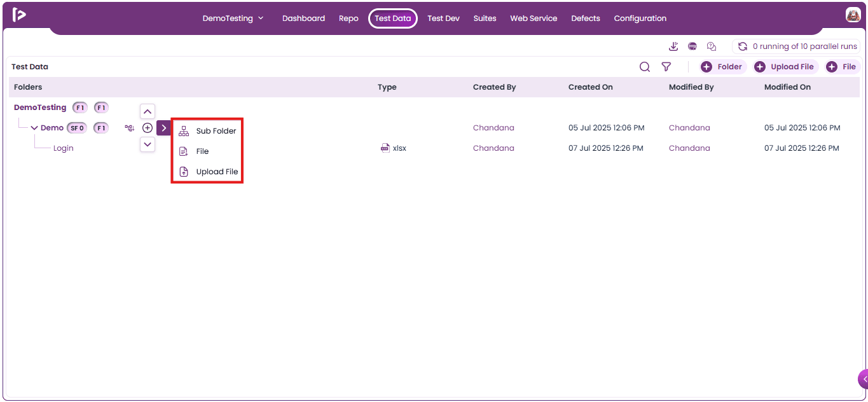868x402 pixels.
Task: Click the File button at the toolbar's right end
Action: coord(842,67)
